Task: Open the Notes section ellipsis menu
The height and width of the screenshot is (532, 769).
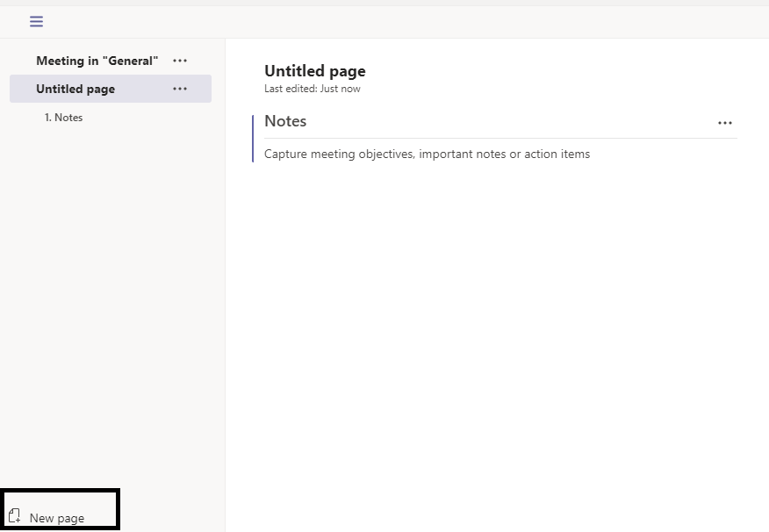Action: (x=725, y=123)
